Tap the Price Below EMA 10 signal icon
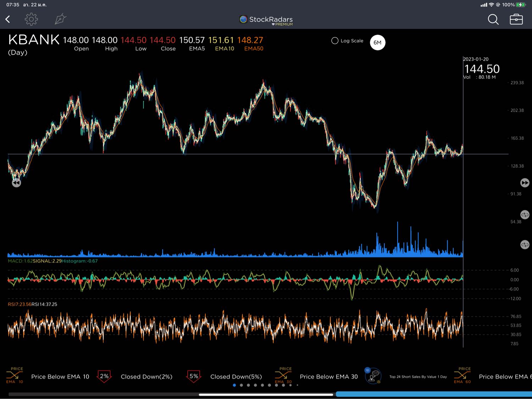The width and height of the screenshot is (532, 399). coord(15,376)
